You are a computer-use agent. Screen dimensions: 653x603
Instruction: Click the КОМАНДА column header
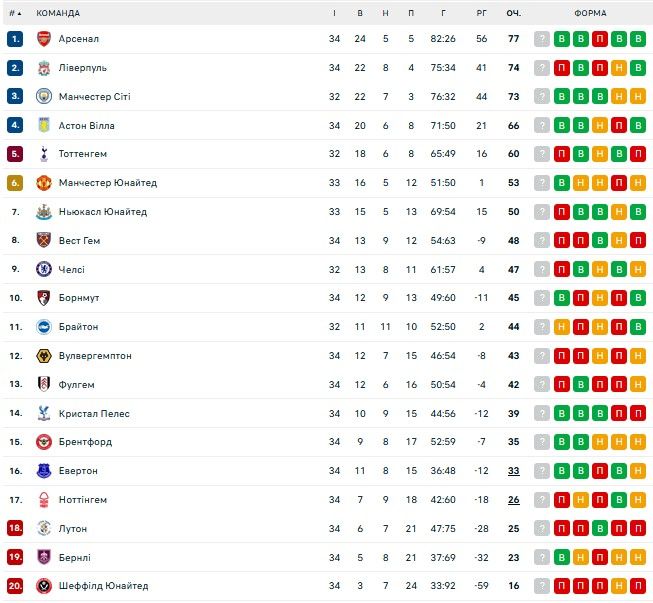[x=58, y=13]
